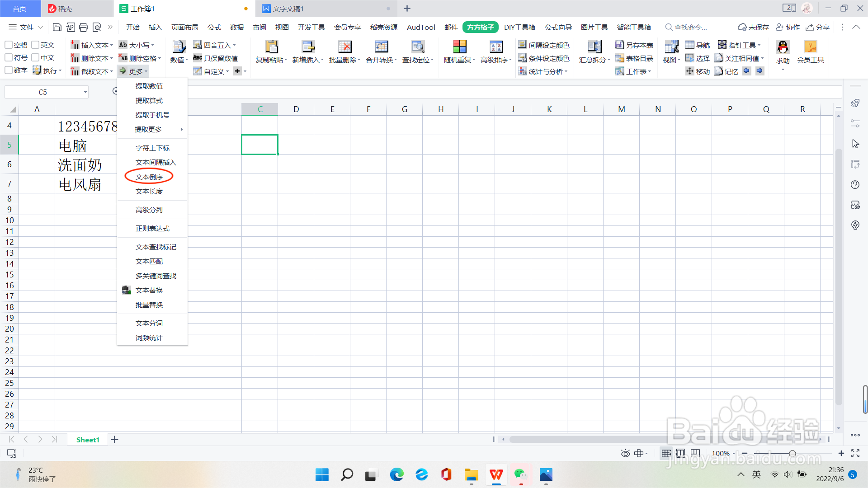The height and width of the screenshot is (488, 868).
Task: Open the 合并转换 tool icon
Action: (381, 47)
